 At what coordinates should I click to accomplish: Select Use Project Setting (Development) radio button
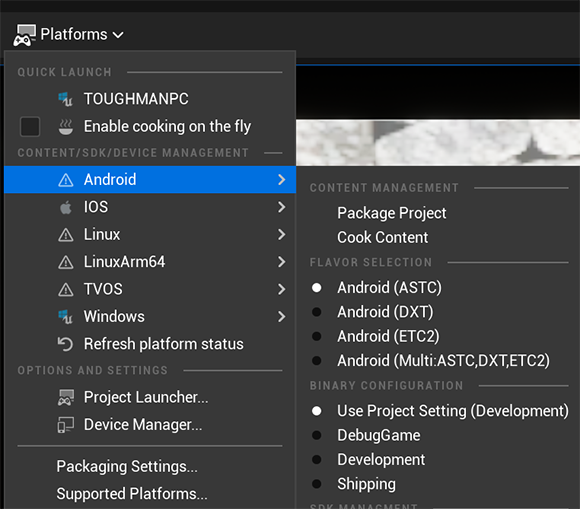pos(317,411)
